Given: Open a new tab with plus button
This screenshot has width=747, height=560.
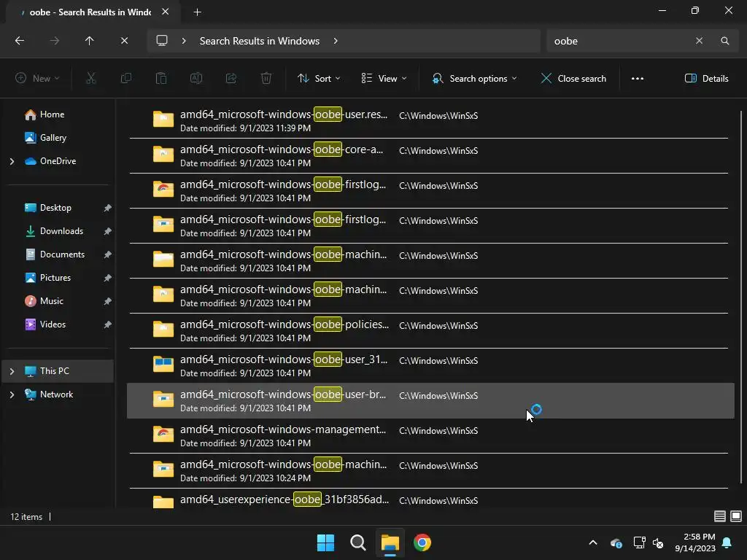Looking at the screenshot, I should point(197,12).
